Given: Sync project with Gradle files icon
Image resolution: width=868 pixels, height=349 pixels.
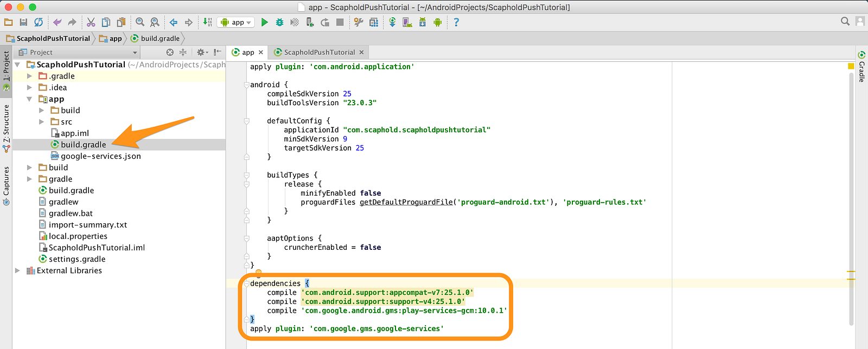Looking at the screenshot, I should tap(392, 22).
